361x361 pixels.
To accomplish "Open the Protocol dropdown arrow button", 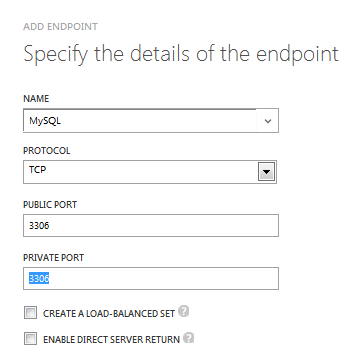I will pos(266,172).
